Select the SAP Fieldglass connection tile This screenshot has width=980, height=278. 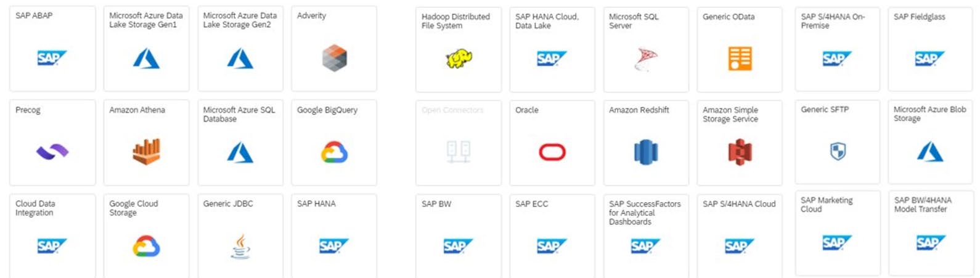(x=930, y=49)
